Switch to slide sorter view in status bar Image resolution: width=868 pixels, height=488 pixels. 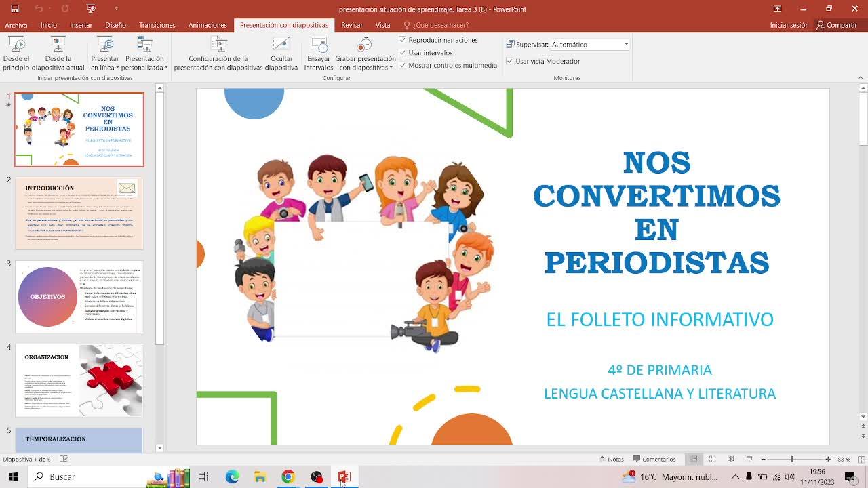(x=712, y=459)
